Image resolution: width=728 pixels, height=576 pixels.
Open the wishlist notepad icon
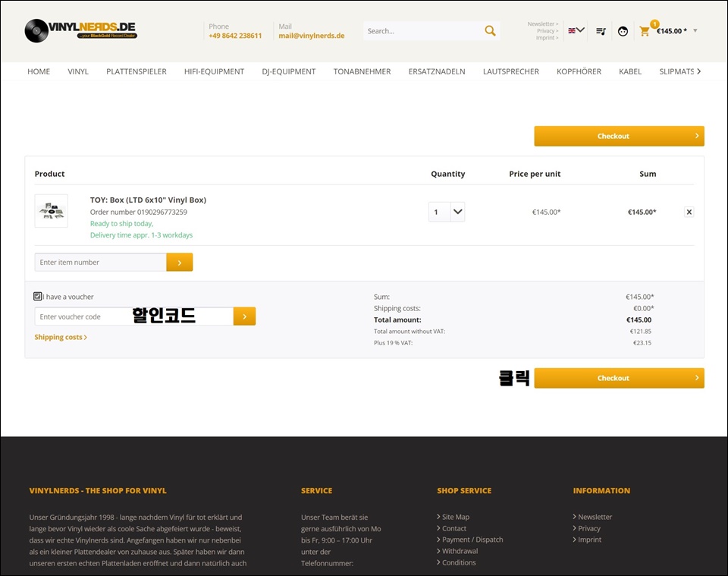pos(601,31)
